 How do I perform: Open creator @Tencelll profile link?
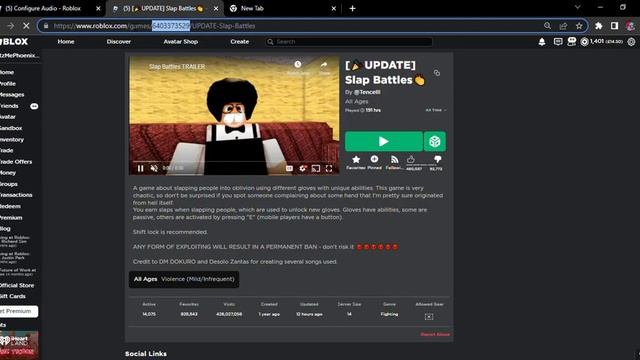[367, 92]
